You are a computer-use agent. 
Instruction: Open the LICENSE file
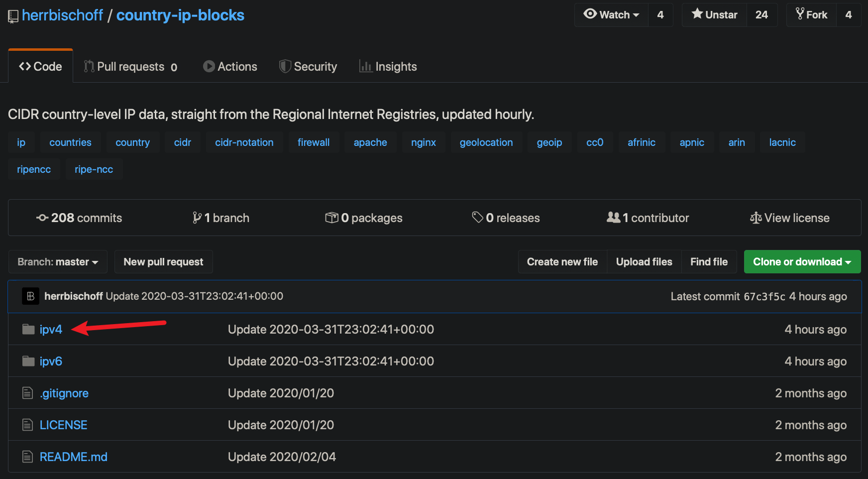pos(64,425)
